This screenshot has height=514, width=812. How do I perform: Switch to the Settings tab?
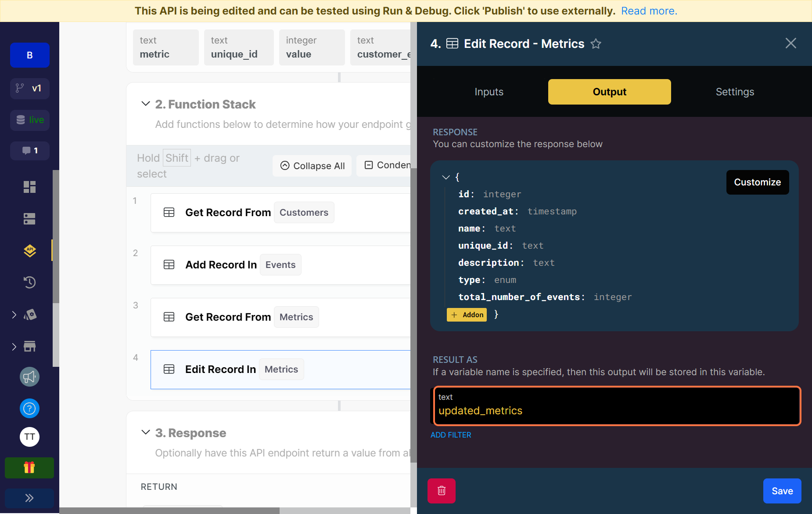pyautogui.click(x=735, y=92)
